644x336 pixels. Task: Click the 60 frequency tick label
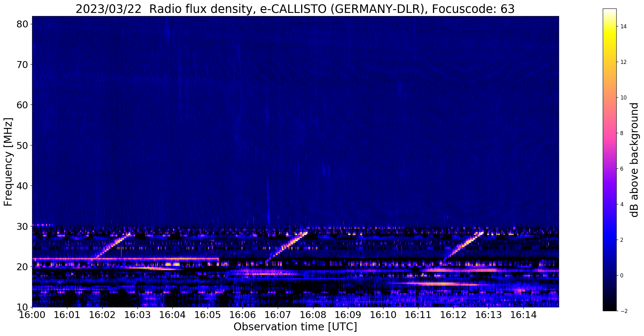pos(22,105)
